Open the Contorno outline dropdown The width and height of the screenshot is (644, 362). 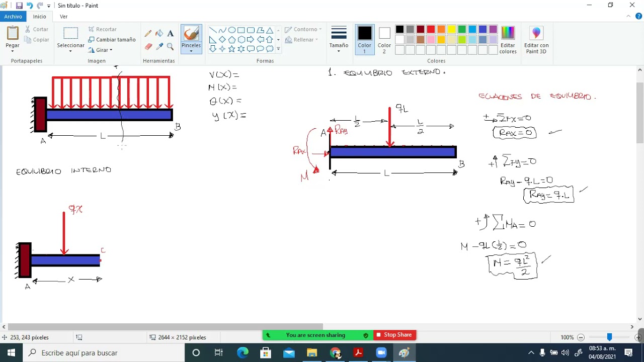point(303,29)
